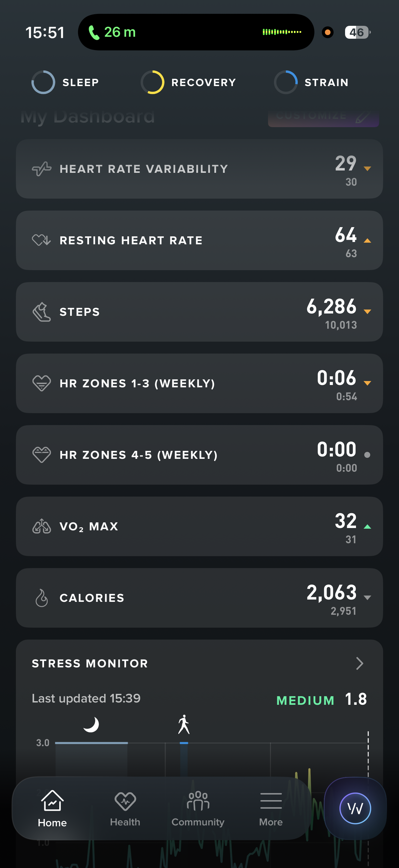
Task: Tap the Heart Rate Variability pulse icon
Action: pos(41,169)
